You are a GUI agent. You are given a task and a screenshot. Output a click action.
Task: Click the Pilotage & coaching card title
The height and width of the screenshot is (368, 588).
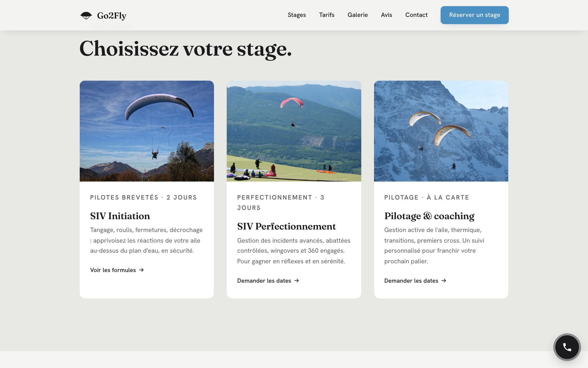[429, 216]
